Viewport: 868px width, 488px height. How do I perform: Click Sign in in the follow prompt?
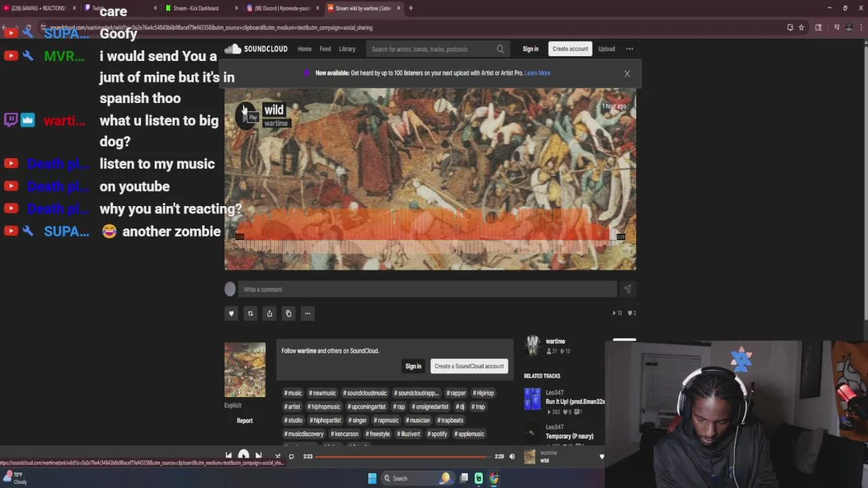[413, 366]
